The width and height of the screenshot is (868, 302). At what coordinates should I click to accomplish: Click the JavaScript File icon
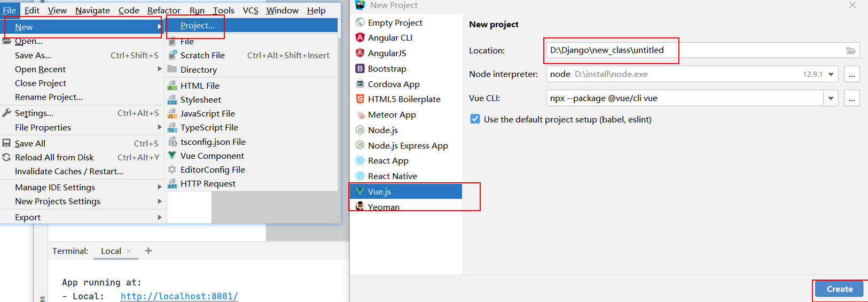172,113
